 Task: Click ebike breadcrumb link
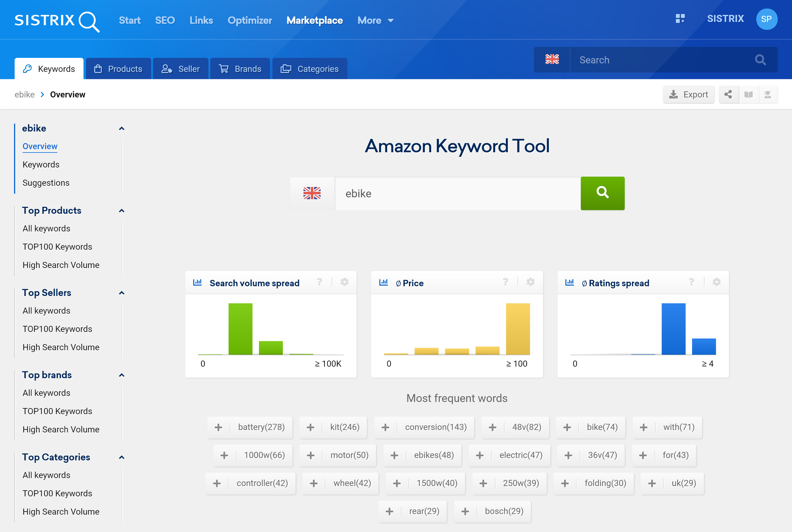tap(24, 94)
